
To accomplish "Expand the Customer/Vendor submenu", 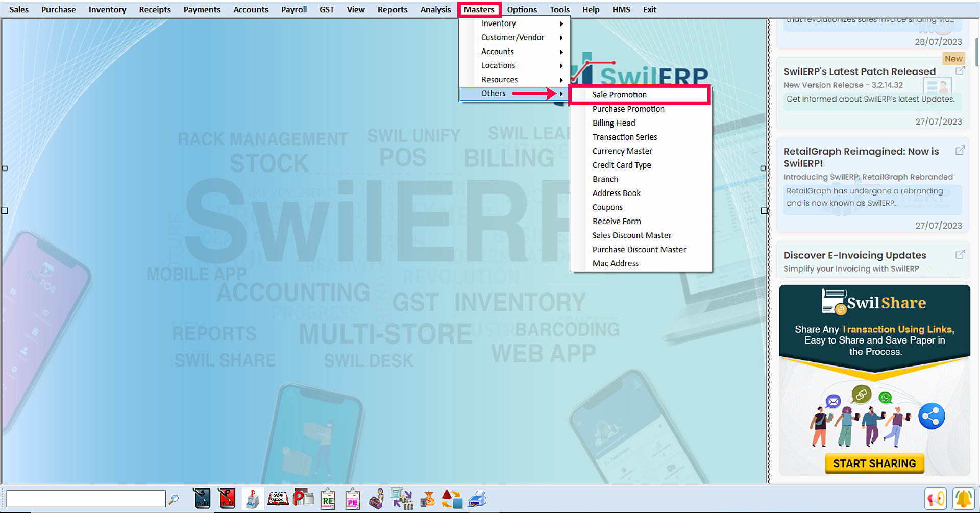I will 515,37.
